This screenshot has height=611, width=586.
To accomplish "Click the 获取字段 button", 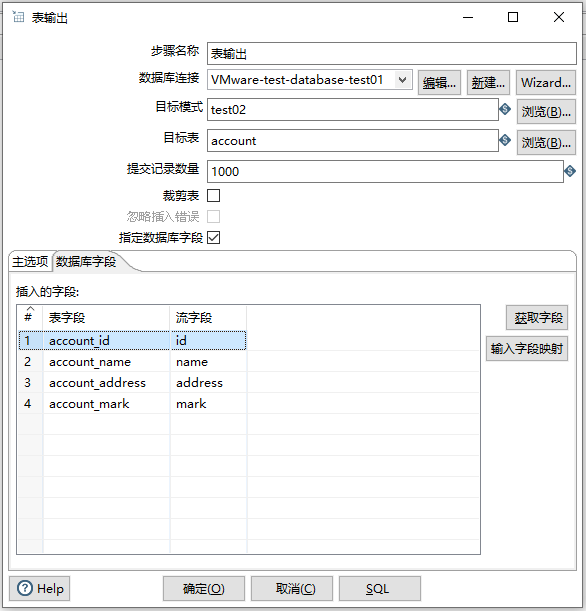I will point(537,318).
